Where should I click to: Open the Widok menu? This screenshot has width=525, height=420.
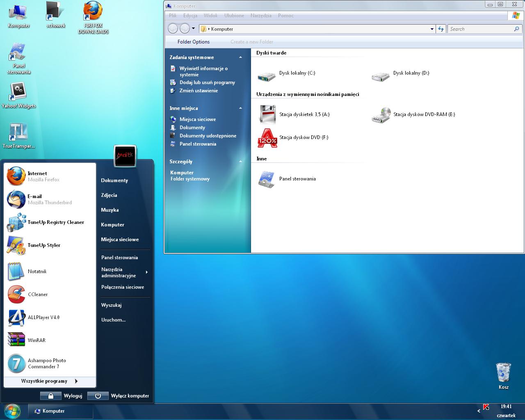coord(210,16)
